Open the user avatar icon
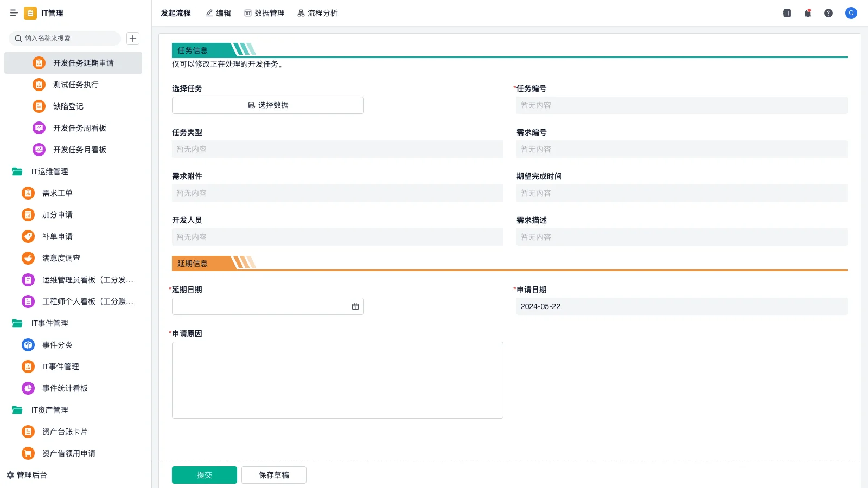Image resolution: width=868 pixels, height=488 pixels. [851, 13]
